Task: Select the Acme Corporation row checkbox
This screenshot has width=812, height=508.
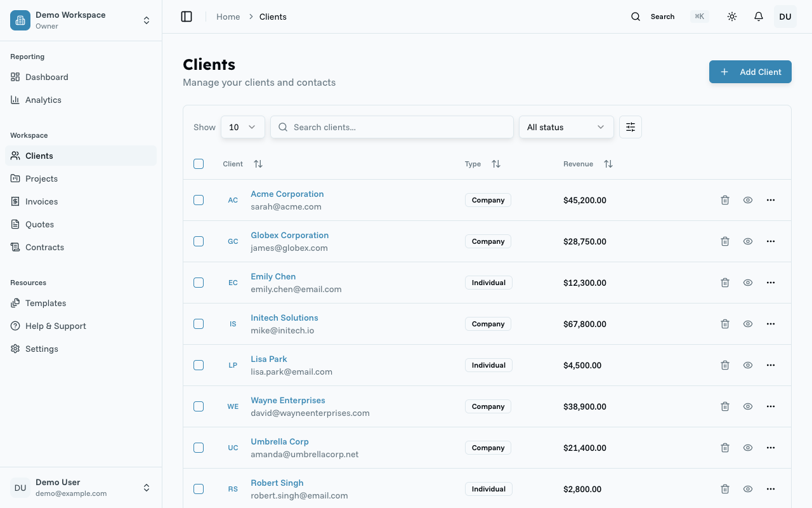Action: [199, 200]
